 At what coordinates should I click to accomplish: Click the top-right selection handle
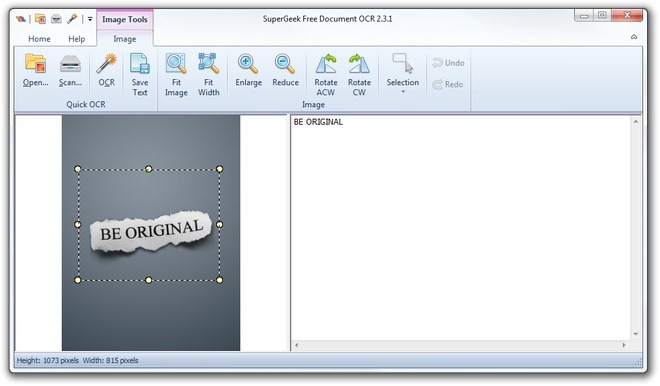click(x=219, y=169)
